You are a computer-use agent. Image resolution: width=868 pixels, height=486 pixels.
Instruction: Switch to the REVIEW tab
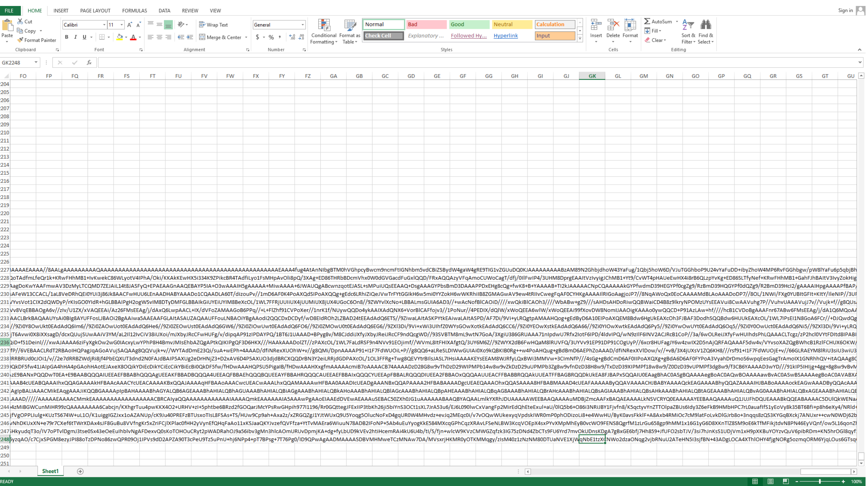(190, 11)
